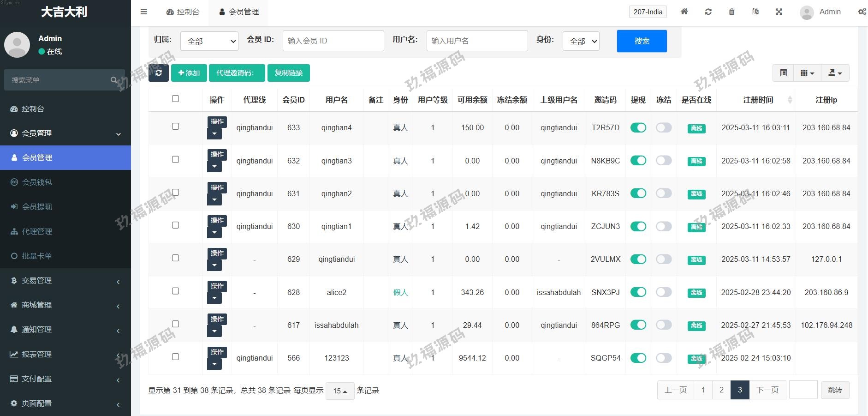The width and height of the screenshot is (868, 416).
Task: Turn off withdraw toggle for qingtian3
Action: coord(638,161)
